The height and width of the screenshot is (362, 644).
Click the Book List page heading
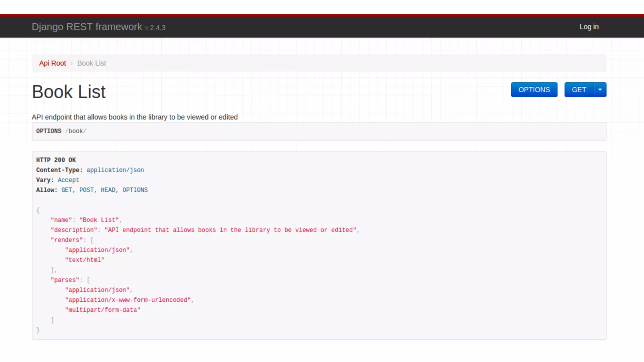pos(69,92)
